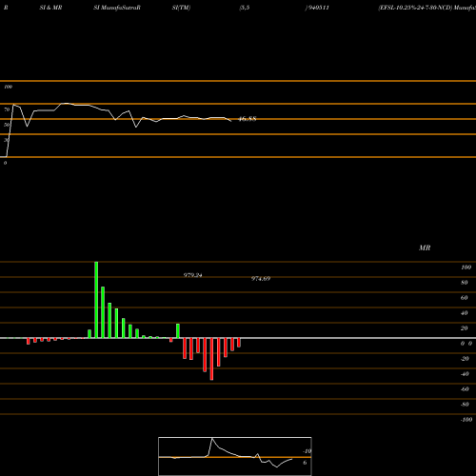Click the -100 label on the MR axis
Screen dimensions: 476x476
click(x=466, y=420)
